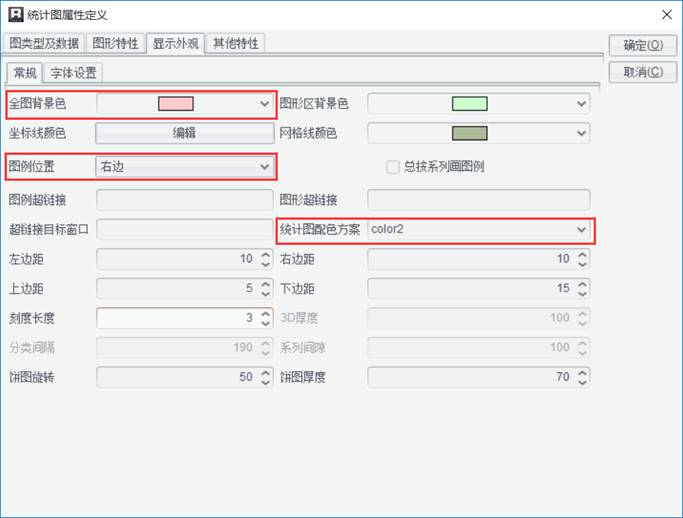683x518 pixels.
Task: Open 网格线颜色 color dropdown arrow
Action: pyautogui.click(x=581, y=133)
